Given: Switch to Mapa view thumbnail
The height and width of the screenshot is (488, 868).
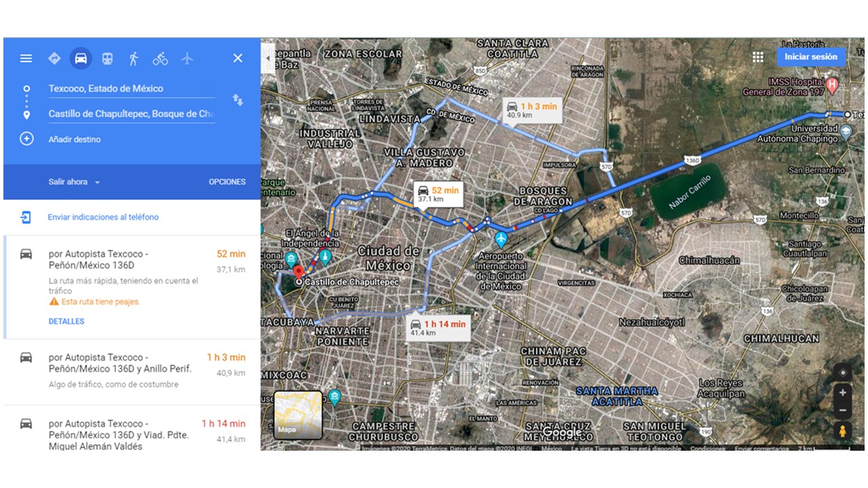Looking at the screenshot, I should [x=298, y=415].
